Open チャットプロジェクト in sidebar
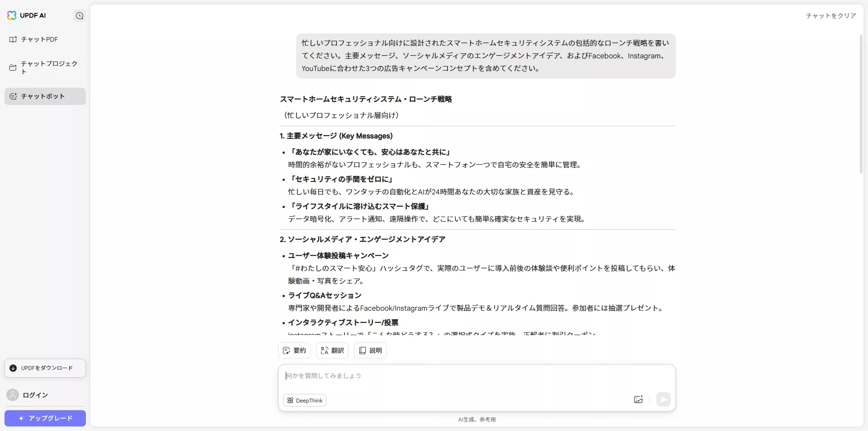868x431 pixels. (x=45, y=67)
